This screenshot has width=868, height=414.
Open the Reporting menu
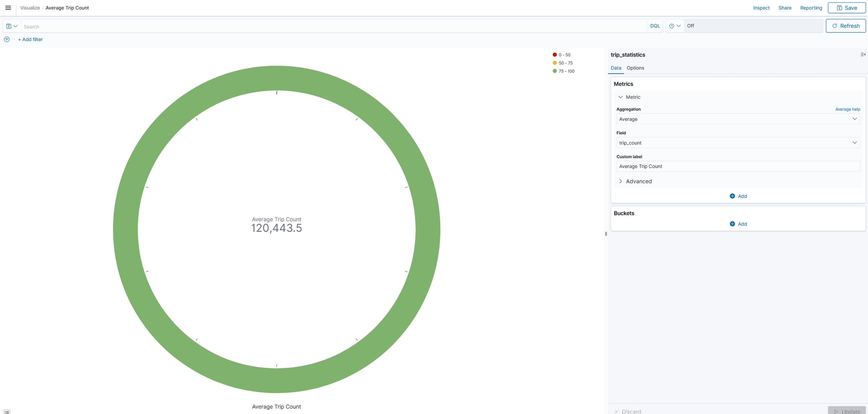[811, 8]
